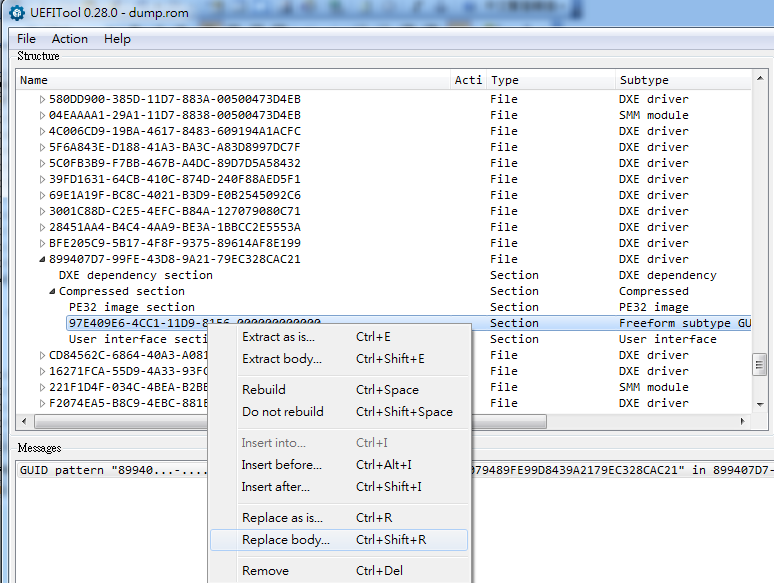Click the vertical scrollbar up arrow
This screenshot has width=774, height=583.
point(760,78)
